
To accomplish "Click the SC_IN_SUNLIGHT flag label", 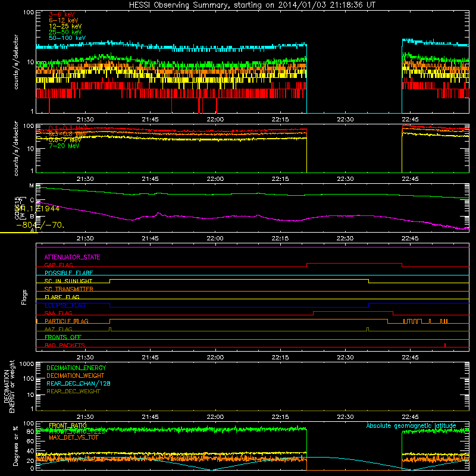I will 68,281.
